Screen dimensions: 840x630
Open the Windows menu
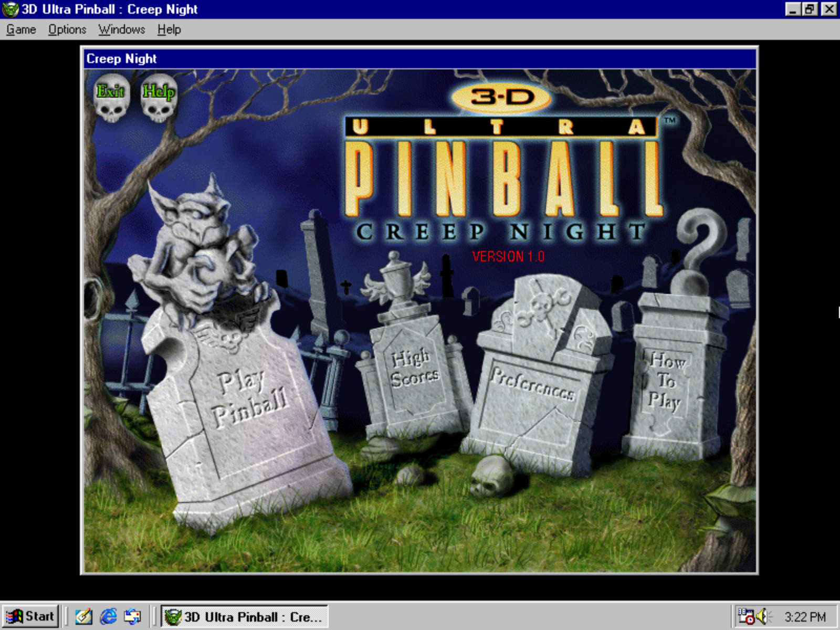[x=122, y=29]
